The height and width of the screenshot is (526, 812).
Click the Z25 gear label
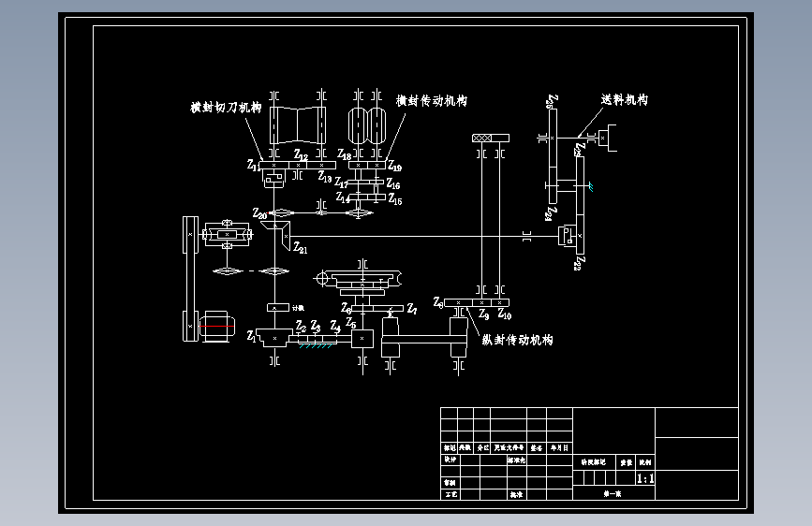tap(553, 101)
